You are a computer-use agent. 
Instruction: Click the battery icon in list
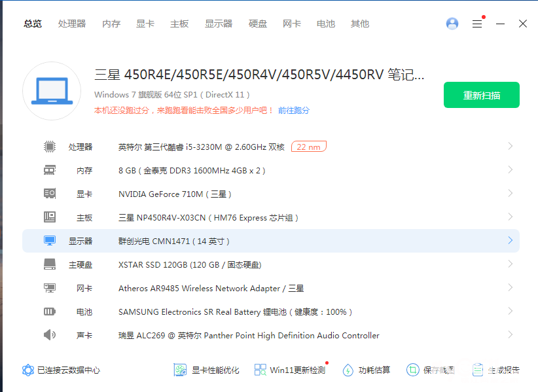(50, 312)
